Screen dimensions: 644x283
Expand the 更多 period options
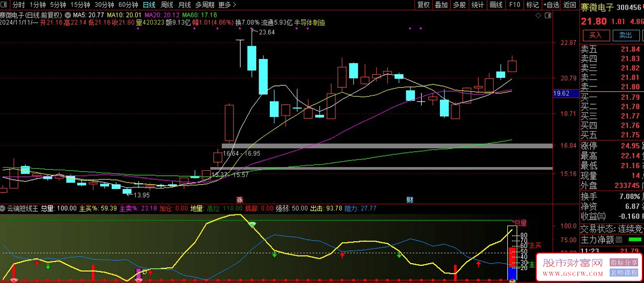pos(228,5)
